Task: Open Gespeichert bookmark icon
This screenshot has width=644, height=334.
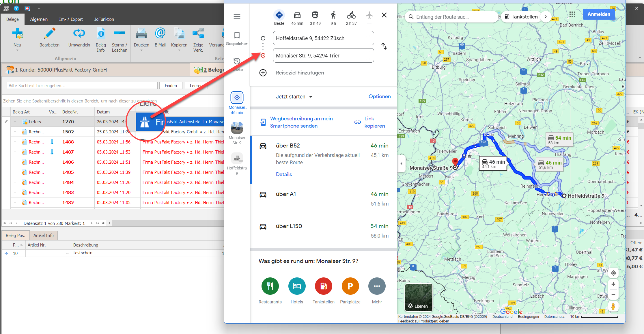Action: (x=237, y=35)
